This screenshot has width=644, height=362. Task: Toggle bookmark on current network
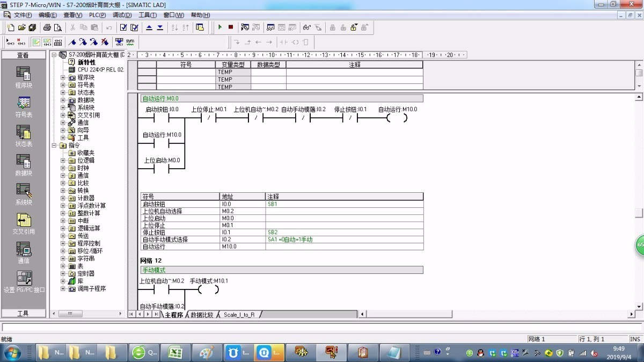coord(72,42)
